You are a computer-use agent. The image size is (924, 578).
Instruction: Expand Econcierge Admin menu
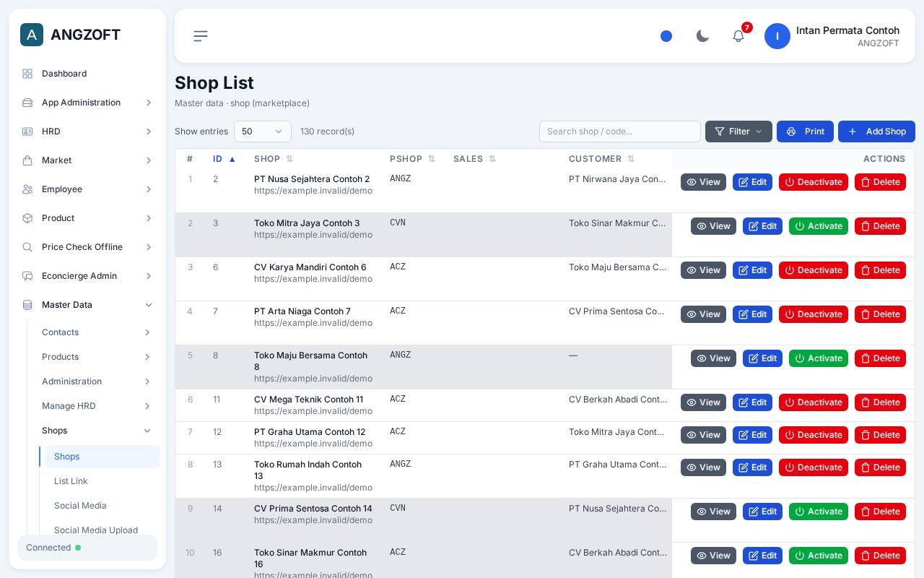click(87, 276)
